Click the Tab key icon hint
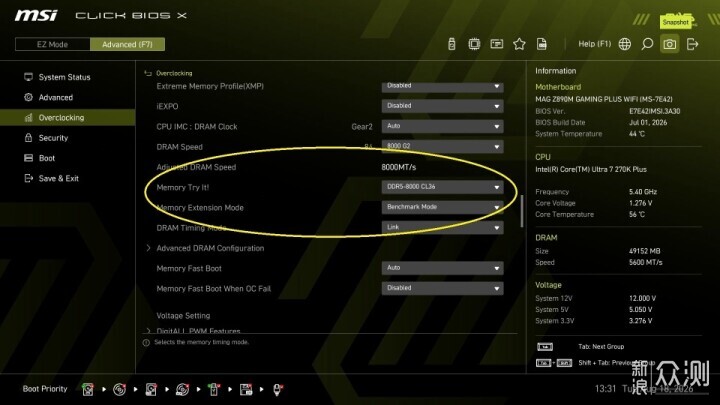The height and width of the screenshot is (405, 720). coord(545,347)
